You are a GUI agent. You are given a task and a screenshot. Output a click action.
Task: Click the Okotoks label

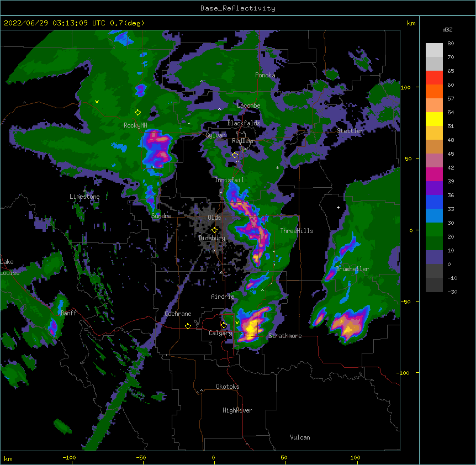pyautogui.click(x=228, y=387)
